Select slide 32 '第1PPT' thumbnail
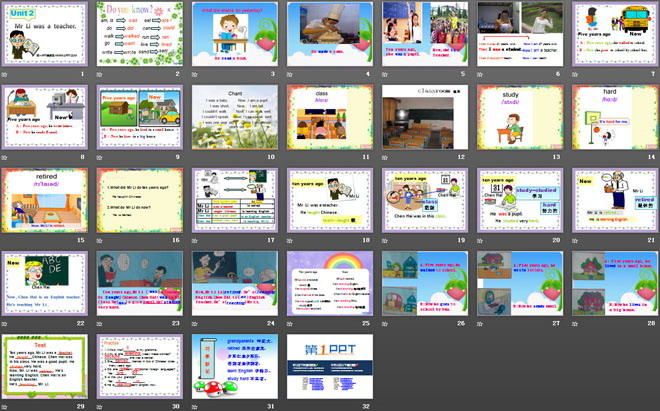This screenshot has height=411, width=660. pos(330,366)
